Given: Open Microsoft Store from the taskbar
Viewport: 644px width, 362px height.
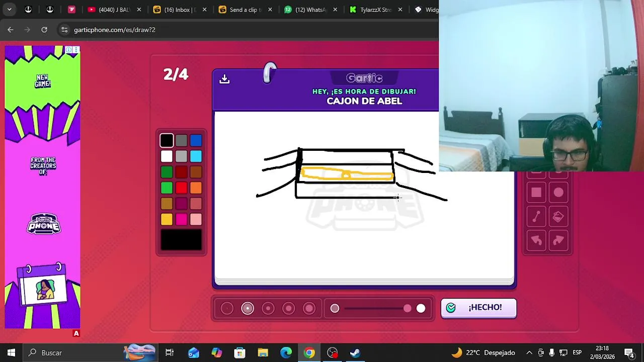Looking at the screenshot, I should pos(239,353).
